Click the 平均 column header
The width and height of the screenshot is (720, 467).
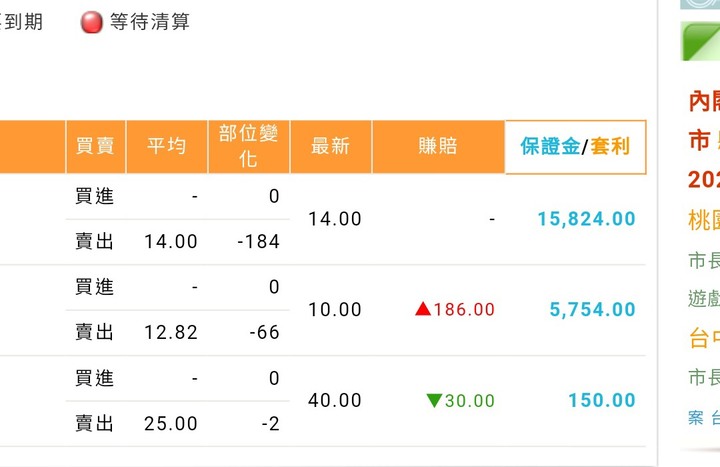click(167, 146)
